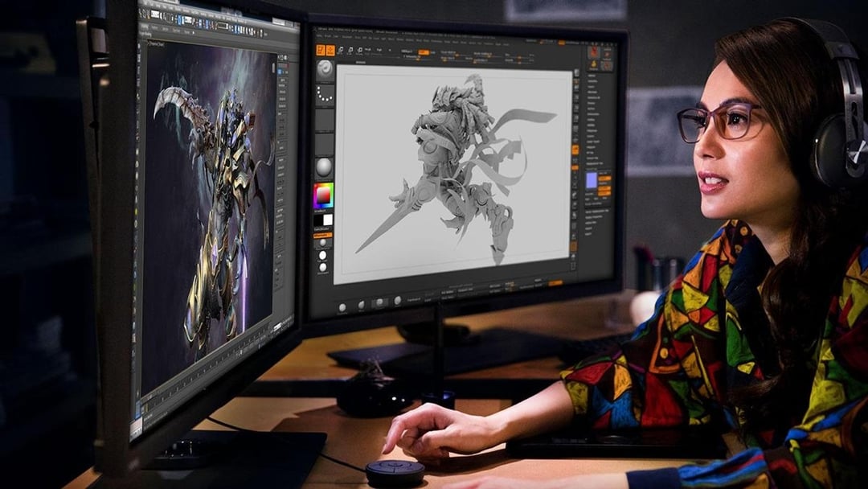Activate the orange Draw mode button in ZBrush
The height and width of the screenshot is (489, 868).
click(330, 50)
